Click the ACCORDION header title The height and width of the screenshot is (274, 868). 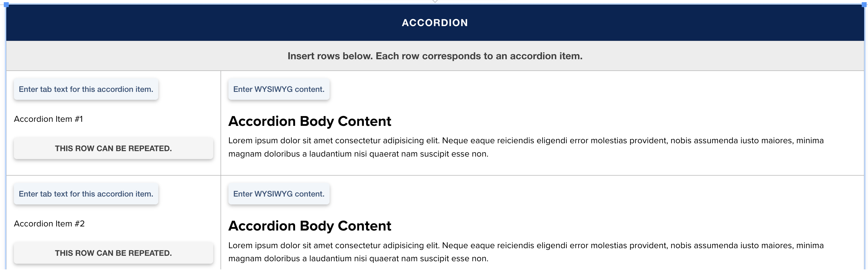click(435, 23)
